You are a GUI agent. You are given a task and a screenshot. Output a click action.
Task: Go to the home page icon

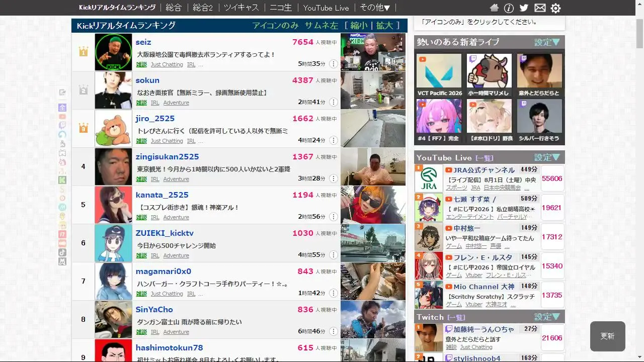494,8
